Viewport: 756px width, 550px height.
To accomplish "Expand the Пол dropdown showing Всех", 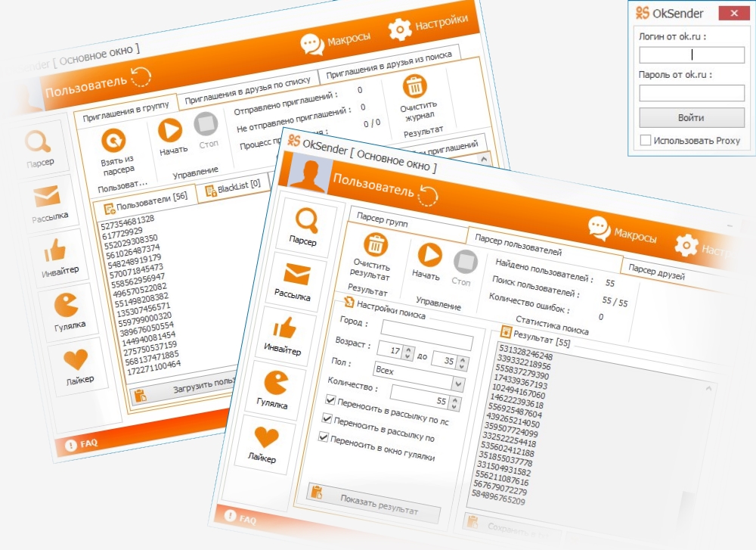I will 457,384.
